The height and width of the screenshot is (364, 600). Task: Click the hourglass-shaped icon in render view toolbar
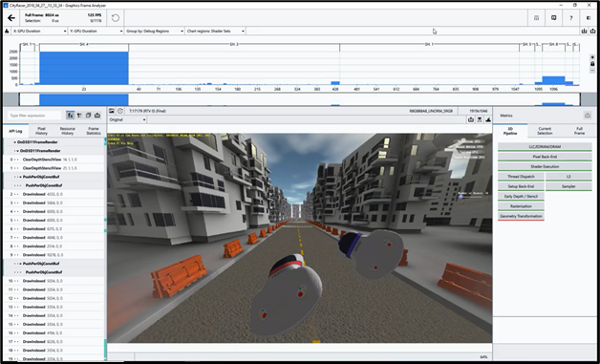pyautogui.click(x=480, y=119)
